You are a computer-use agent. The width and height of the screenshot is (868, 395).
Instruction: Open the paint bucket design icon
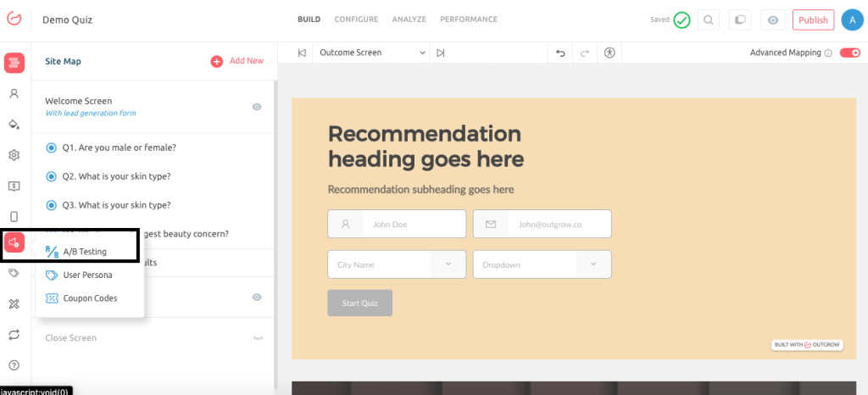coord(14,124)
